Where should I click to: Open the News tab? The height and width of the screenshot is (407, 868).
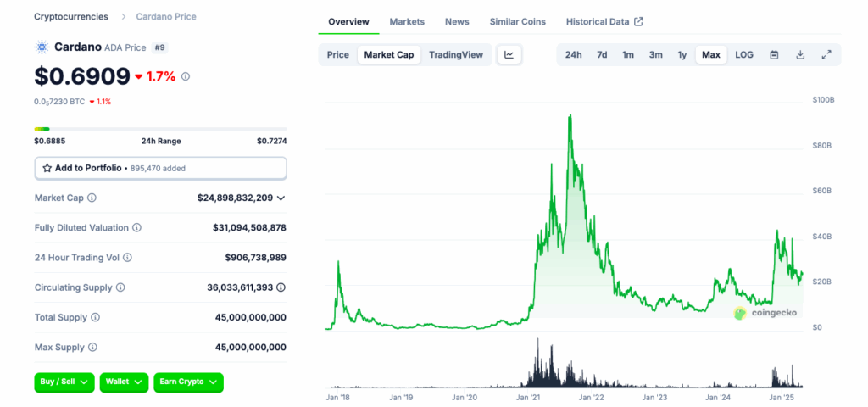pos(457,21)
